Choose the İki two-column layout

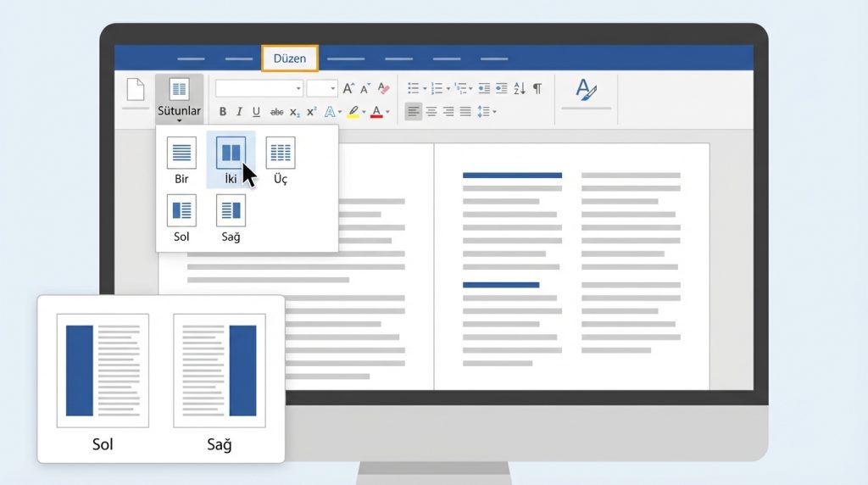pos(231,159)
